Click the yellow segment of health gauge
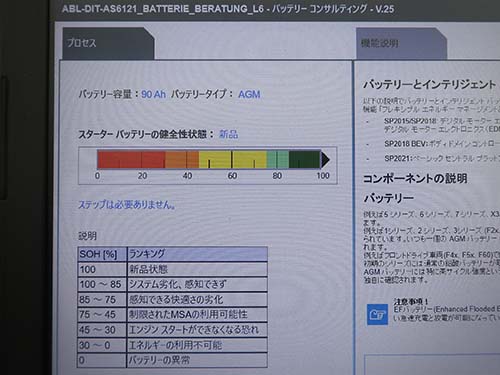This screenshot has width=500, height=375. pyautogui.click(x=233, y=160)
